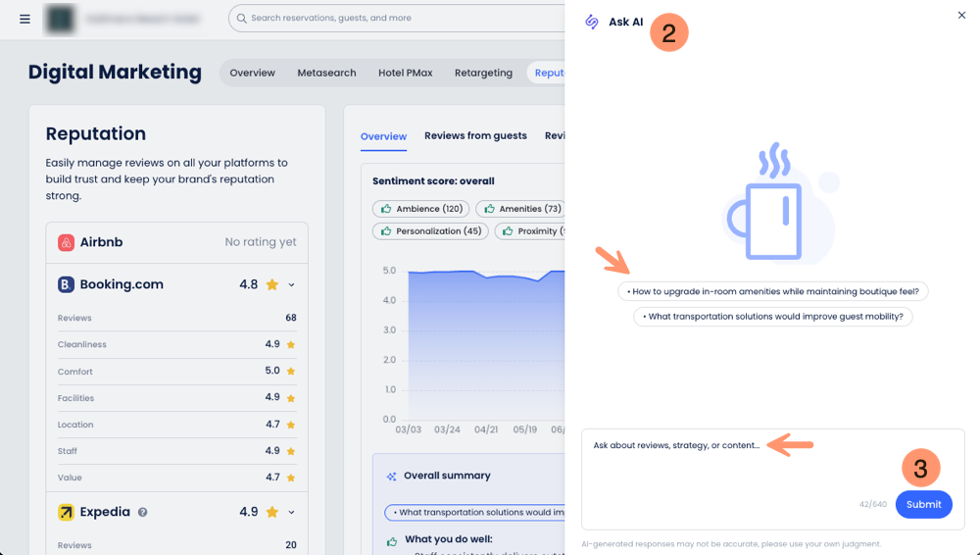Toggle the Ambience (120) sentiment chip
Viewport: 980px width, 555px height.
[420, 209]
